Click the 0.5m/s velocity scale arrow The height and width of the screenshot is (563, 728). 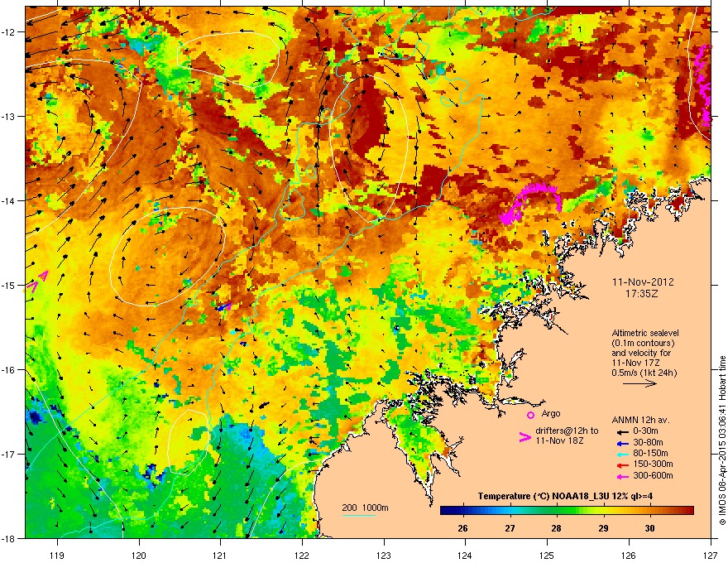[639, 383]
